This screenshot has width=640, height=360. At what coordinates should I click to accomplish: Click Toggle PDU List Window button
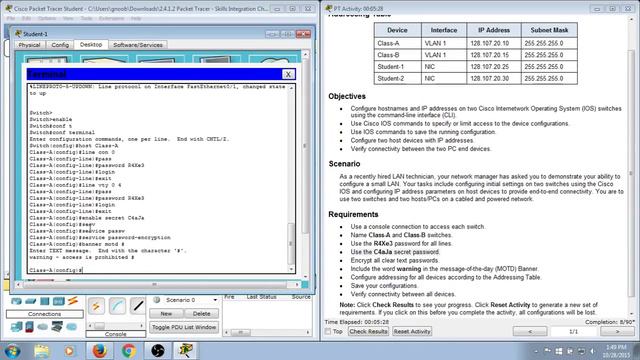(x=184, y=327)
